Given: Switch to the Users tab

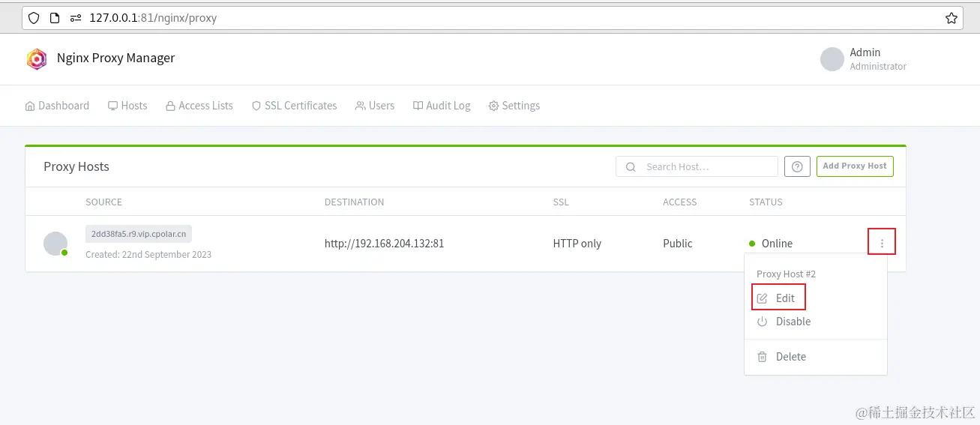Looking at the screenshot, I should (375, 106).
